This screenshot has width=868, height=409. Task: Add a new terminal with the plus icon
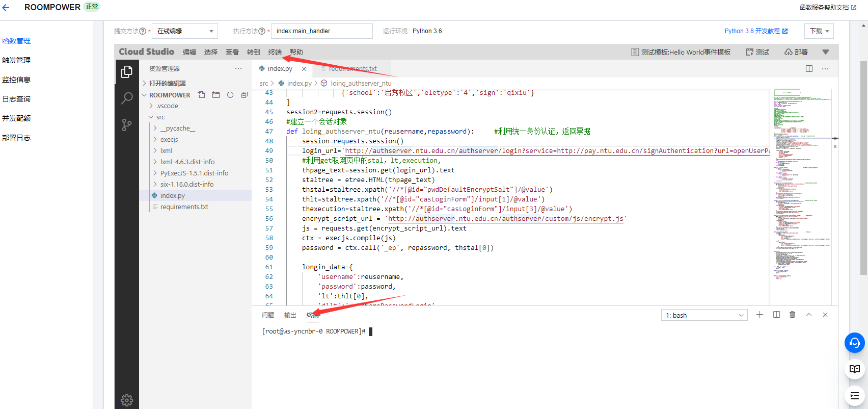[x=759, y=315]
